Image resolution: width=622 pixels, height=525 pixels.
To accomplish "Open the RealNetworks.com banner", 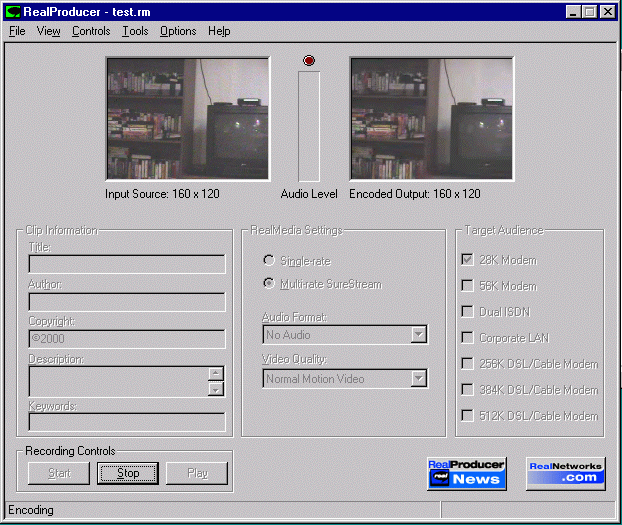I will click(566, 474).
